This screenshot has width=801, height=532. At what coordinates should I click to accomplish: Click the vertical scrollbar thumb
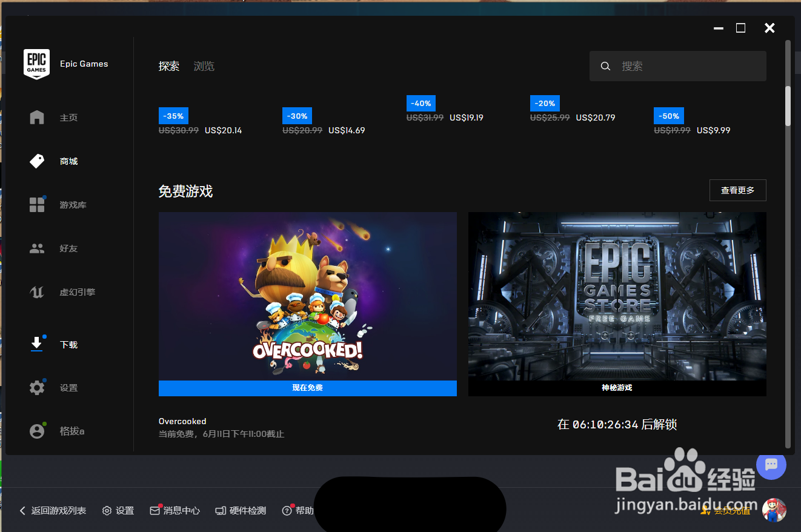[x=788, y=106]
